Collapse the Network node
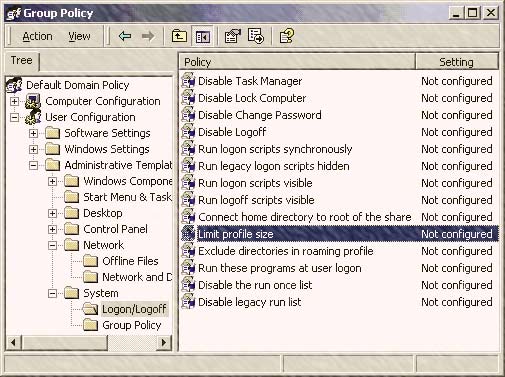505x377 pixels. 52,245
